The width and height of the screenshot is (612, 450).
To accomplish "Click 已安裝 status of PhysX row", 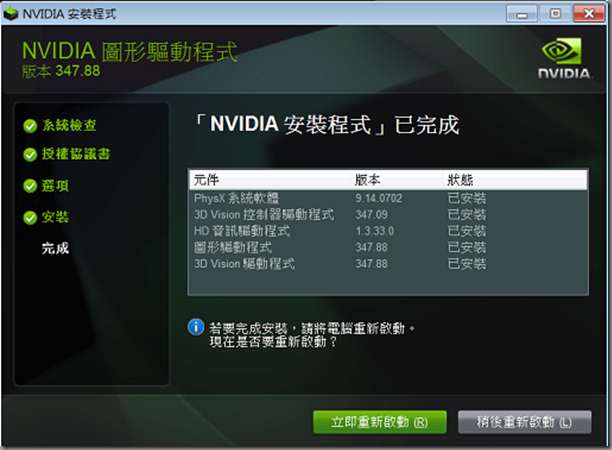I will 467,198.
